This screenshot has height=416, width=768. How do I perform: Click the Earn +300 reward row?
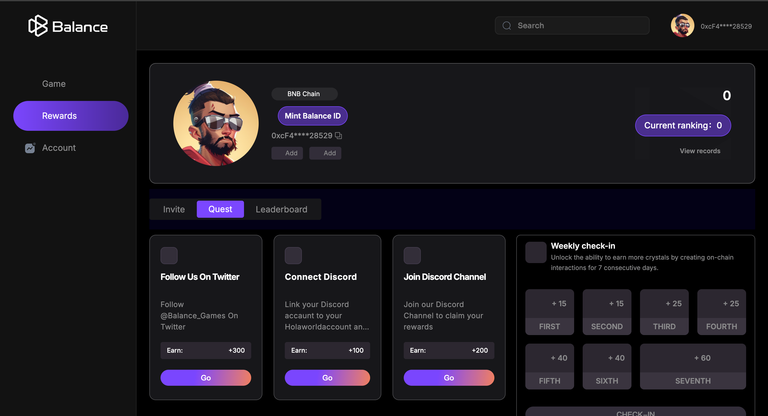206,350
